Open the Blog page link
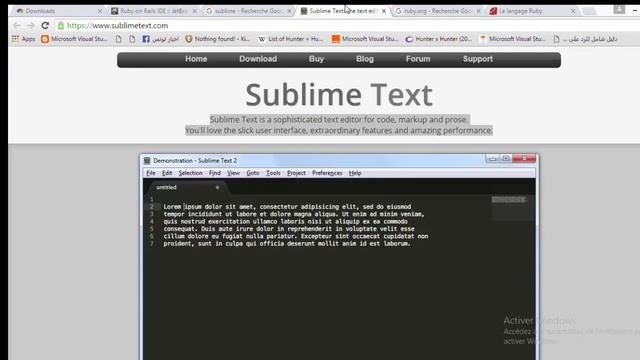 coord(365,59)
